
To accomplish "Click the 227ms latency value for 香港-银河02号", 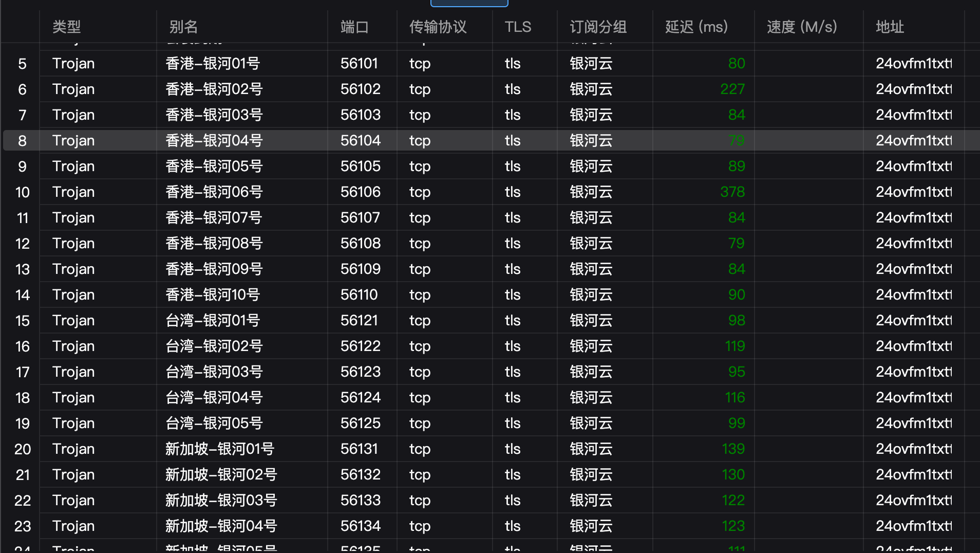I will coord(732,89).
